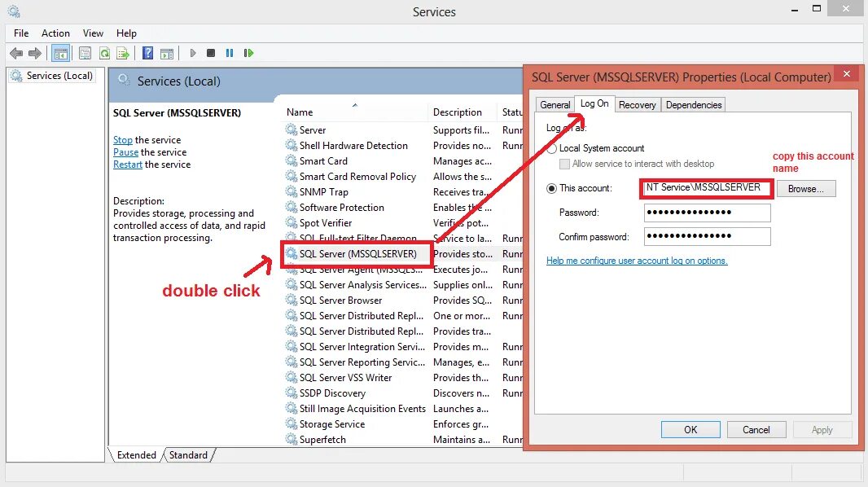Select the SQL Server Analysis Services row
868x487 pixels.
[362, 284]
